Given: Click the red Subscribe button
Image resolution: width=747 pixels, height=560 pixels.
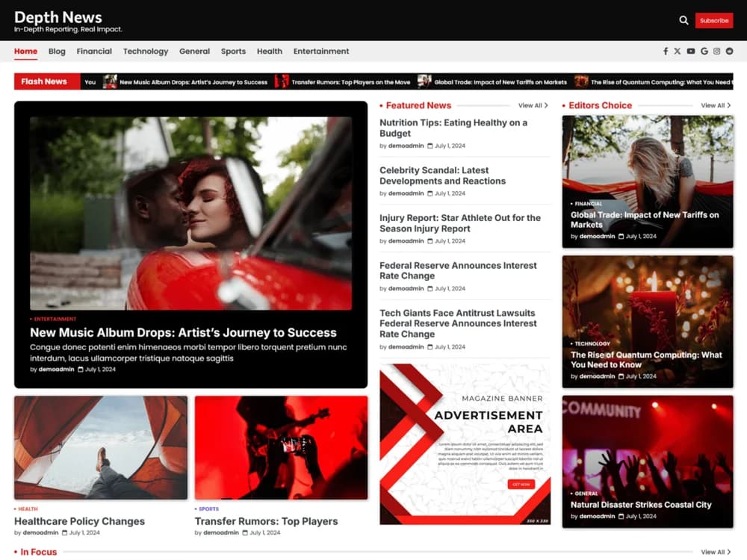Looking at the screenshot, I should coord(714,20).
